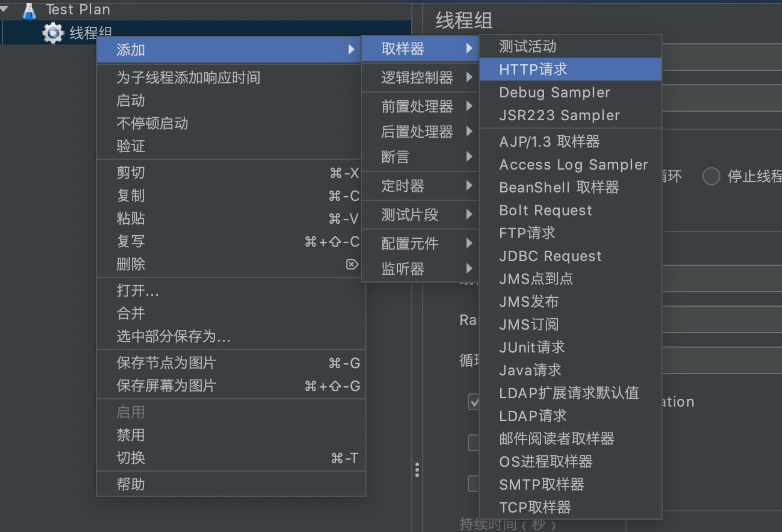Select JMS点到点 sampler
The image size is (782, 532).
click(x=571, y=279)
